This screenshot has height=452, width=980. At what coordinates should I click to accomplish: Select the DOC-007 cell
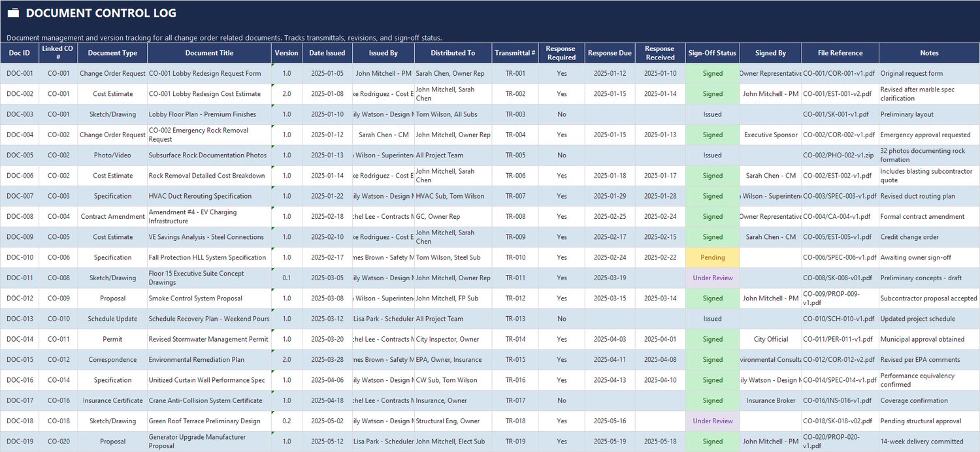(x=20, y=196)
